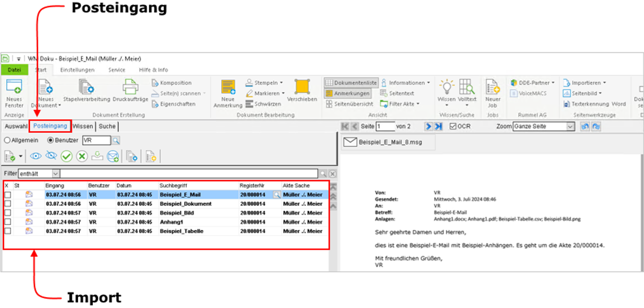Click the filter search magnifier icon

[323, 173]
